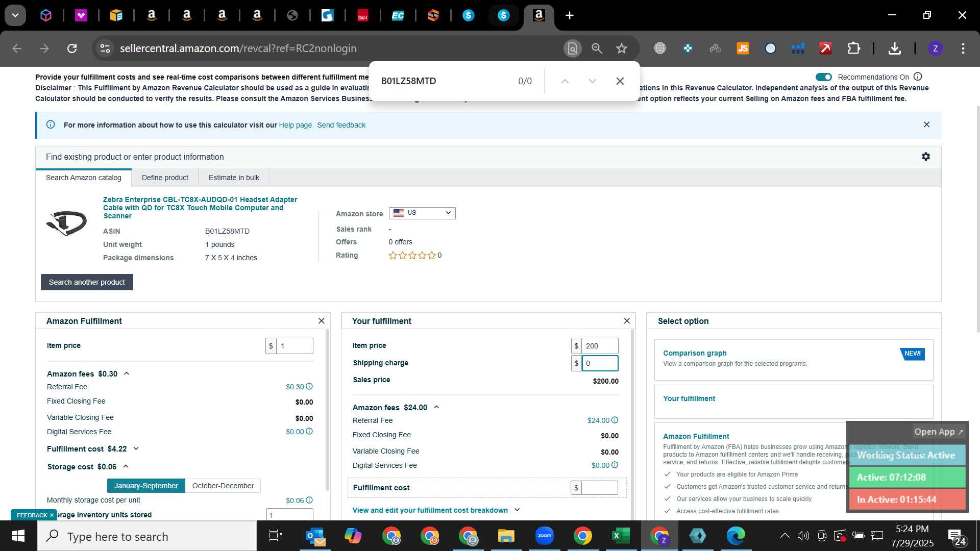Screen dimensions: 980x551
Task: Go back in browser history
Action: [17, 48]
